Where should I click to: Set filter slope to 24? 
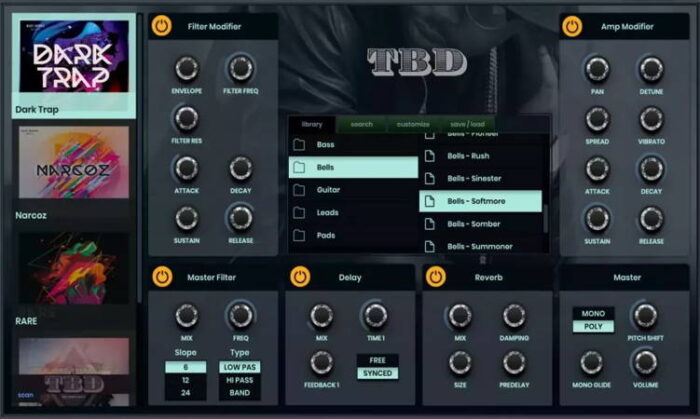coord(185,394)
